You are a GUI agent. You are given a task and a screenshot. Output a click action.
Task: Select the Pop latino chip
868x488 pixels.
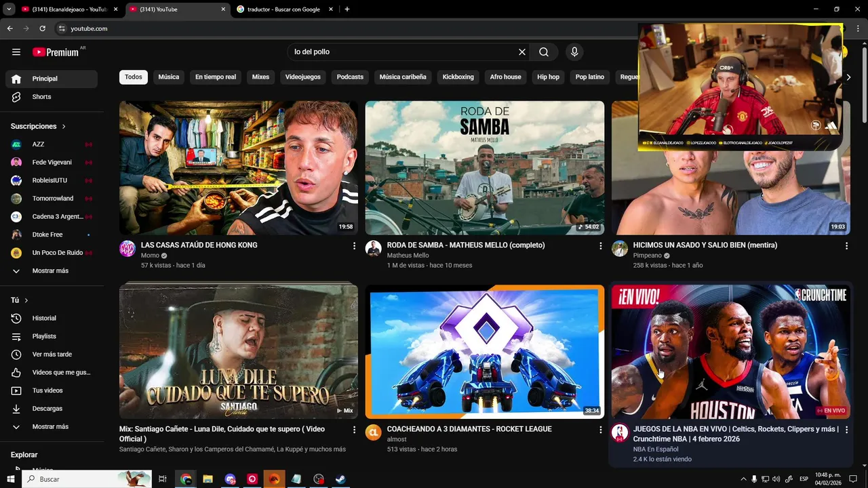pos(590,77)
